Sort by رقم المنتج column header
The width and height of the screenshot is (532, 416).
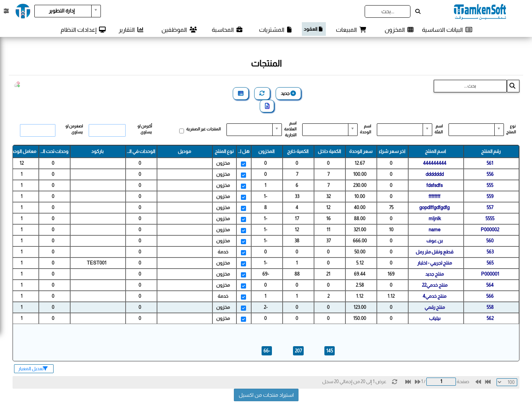point(491,151)
